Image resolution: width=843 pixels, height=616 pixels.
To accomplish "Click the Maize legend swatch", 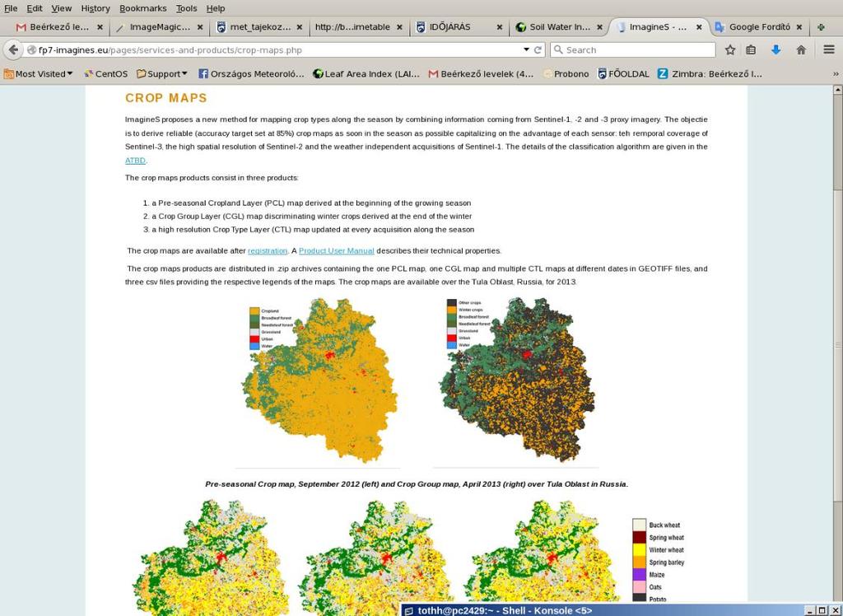I will [639, 575].
